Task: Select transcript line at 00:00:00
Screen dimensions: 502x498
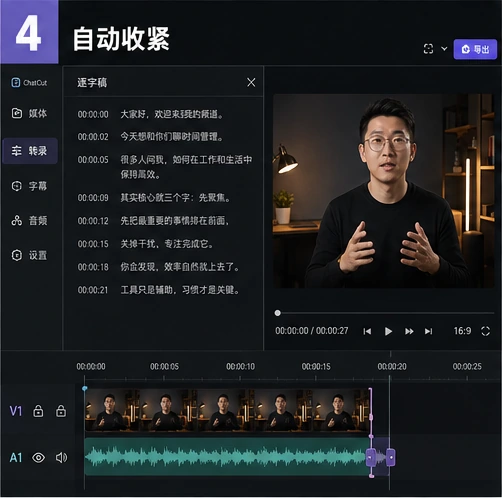Action: [150, 114]
